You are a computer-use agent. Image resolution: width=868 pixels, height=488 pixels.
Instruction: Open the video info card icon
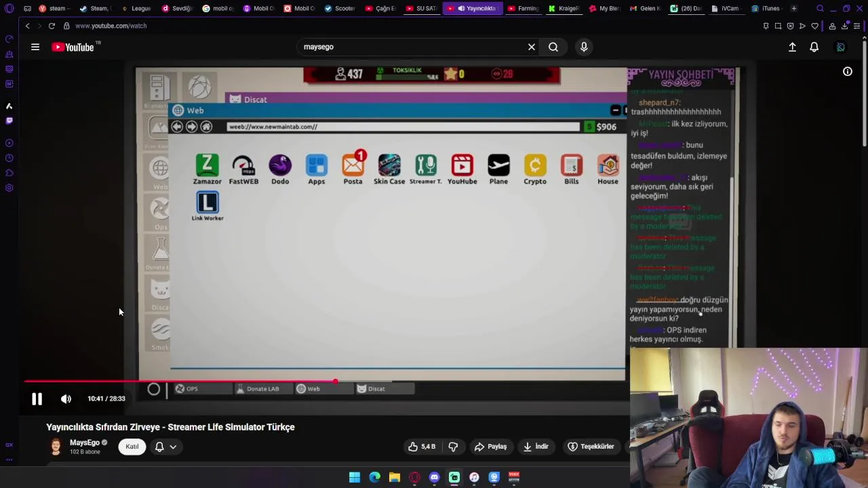[847, 71]
